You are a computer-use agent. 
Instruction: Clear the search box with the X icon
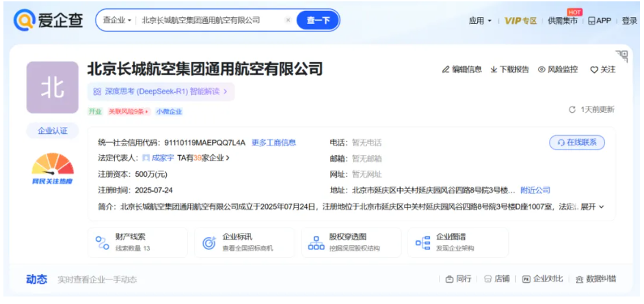pos(288,20)
